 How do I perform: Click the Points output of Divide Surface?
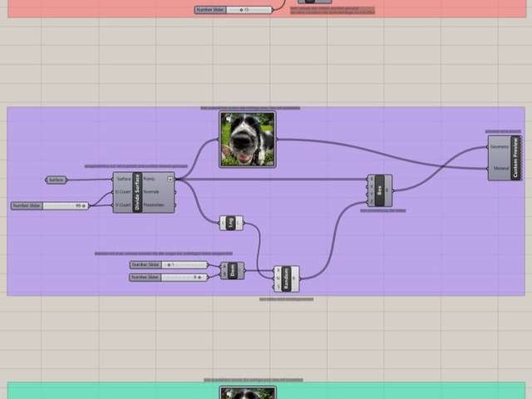[150, 179]
